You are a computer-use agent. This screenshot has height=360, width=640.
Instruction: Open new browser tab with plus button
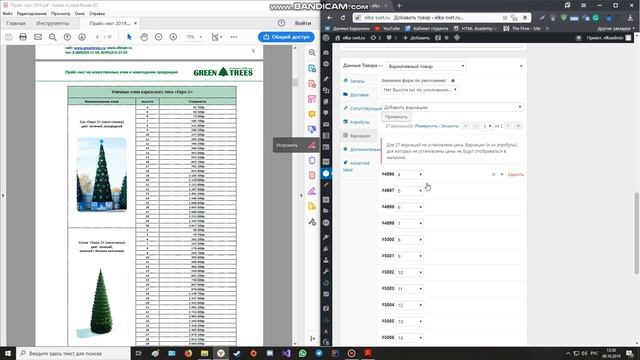tap(400, 6)
